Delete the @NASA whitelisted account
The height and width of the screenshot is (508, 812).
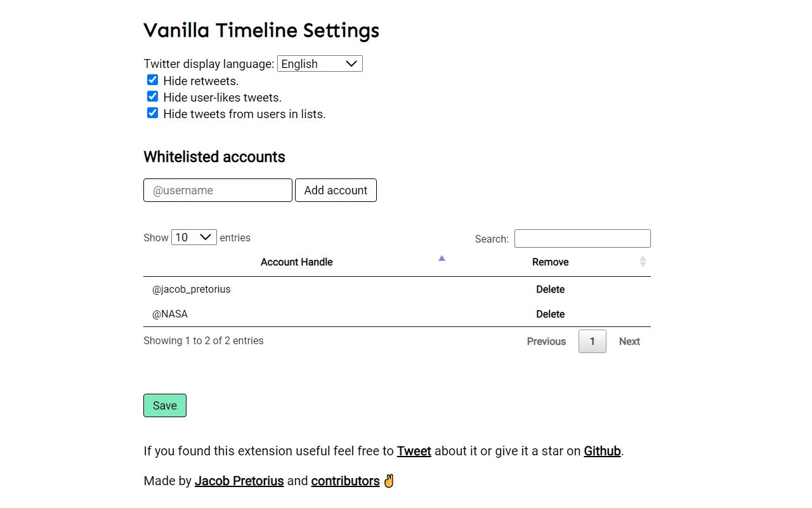point(550,314)
